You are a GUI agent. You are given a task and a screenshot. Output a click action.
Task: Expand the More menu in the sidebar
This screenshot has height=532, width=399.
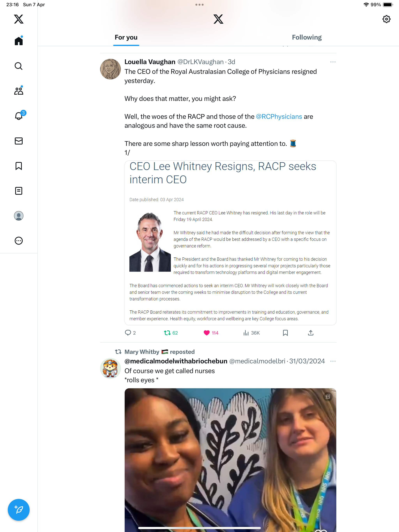[19, 241]
